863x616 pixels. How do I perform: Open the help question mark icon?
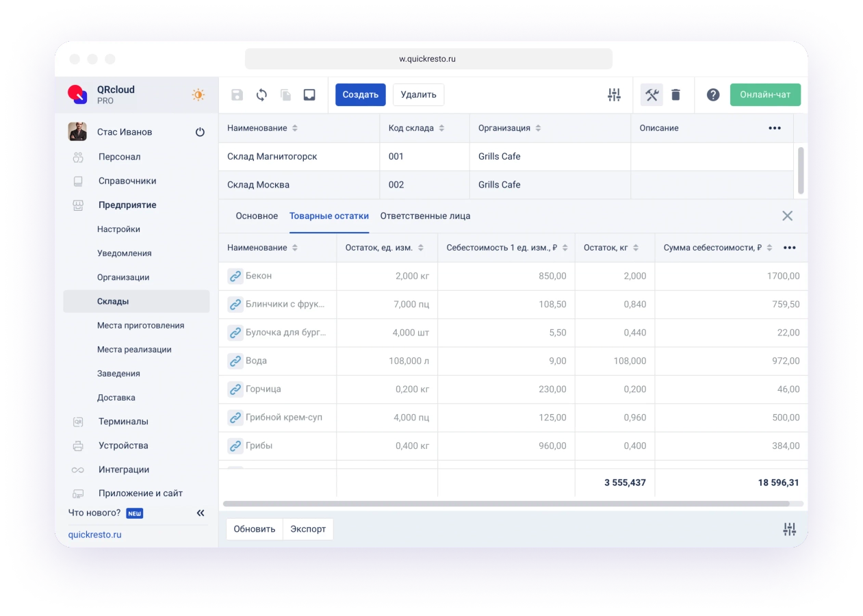point(713,95)
